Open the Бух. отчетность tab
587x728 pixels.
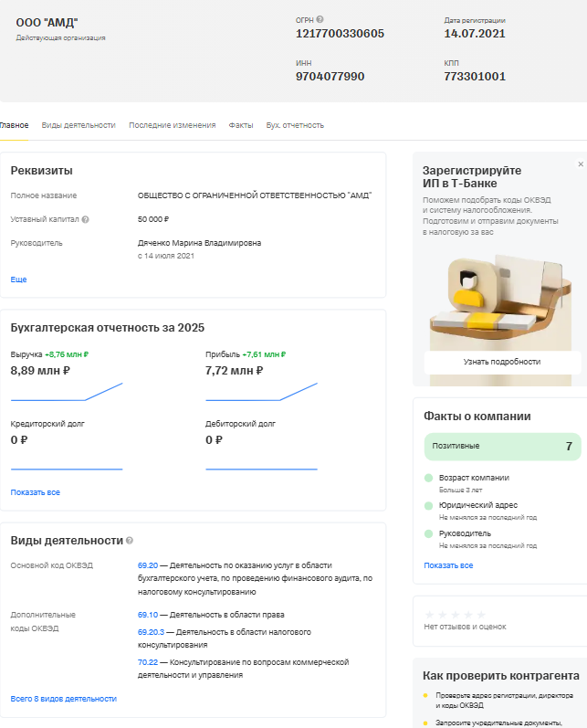click(x=295, y=125)
